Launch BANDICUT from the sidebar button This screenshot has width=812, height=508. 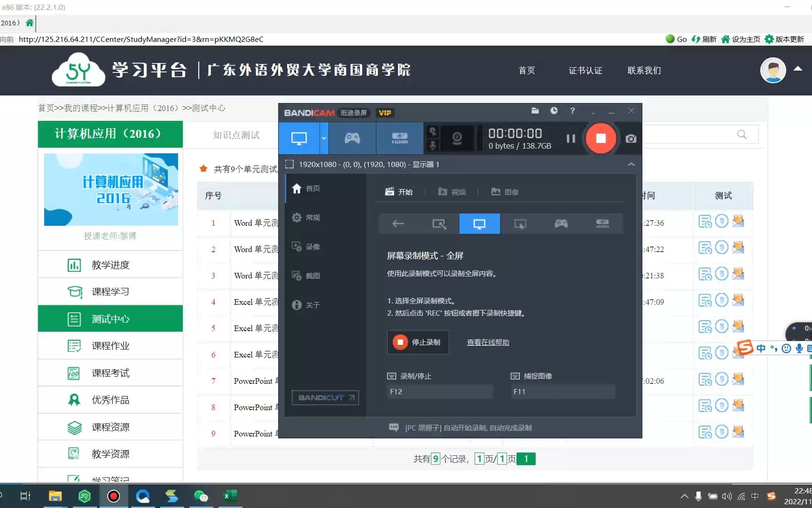[325, 397]
